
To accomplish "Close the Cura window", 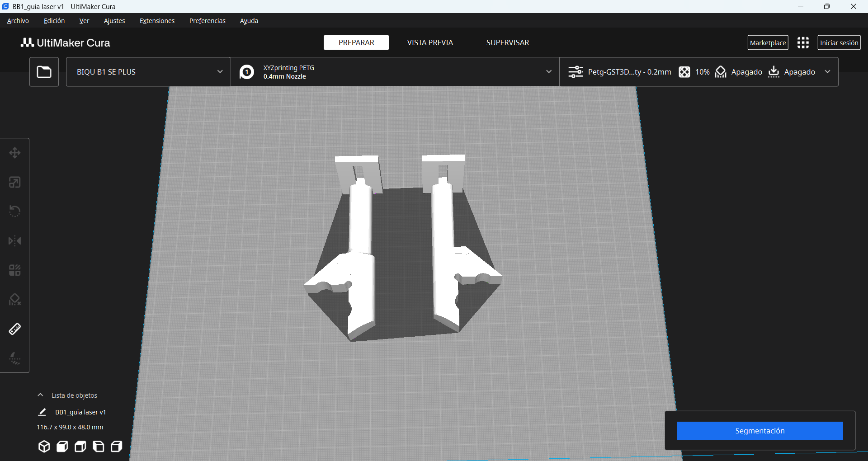I will (x=854, y=6).
